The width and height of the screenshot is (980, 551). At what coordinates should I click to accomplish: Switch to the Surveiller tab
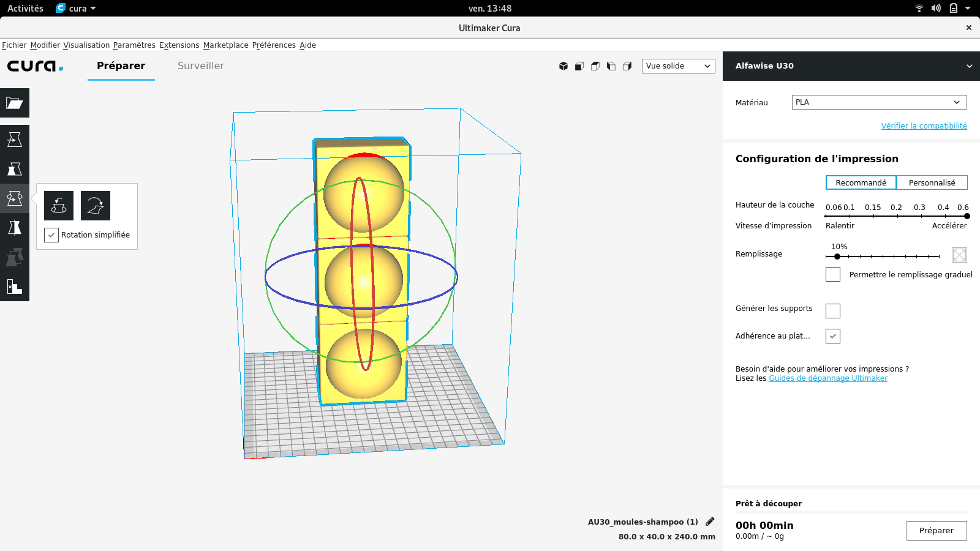pyautogui.click(x=201, y=66)
